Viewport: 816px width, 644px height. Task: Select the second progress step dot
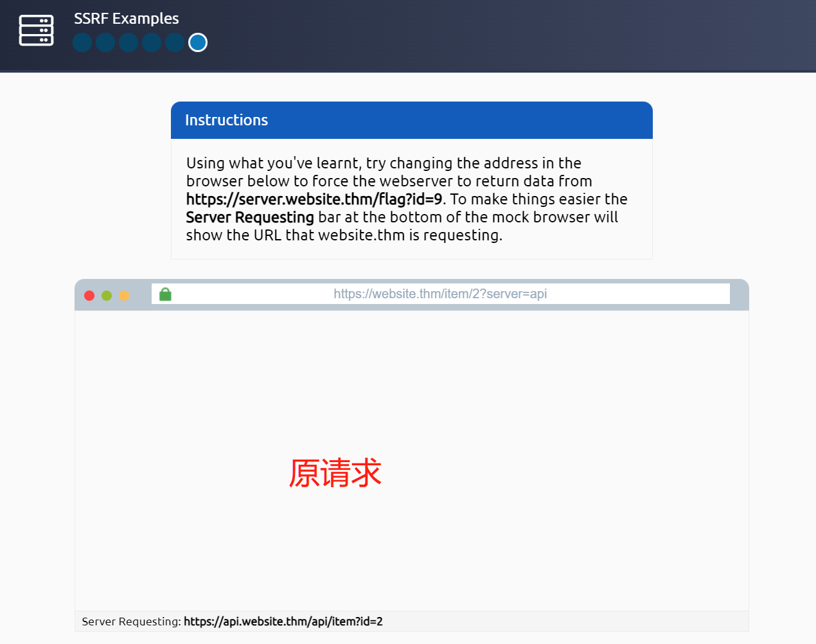pyautogui.click(x=105, y=42)
